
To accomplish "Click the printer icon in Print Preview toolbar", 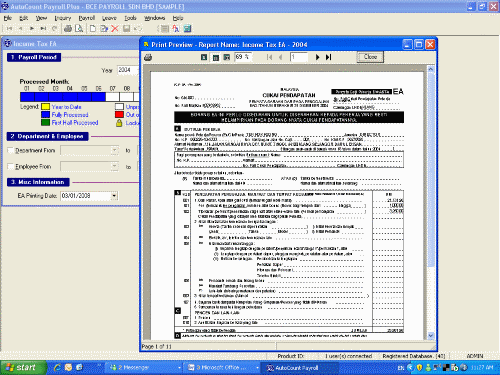I will (x=148, y=58).
